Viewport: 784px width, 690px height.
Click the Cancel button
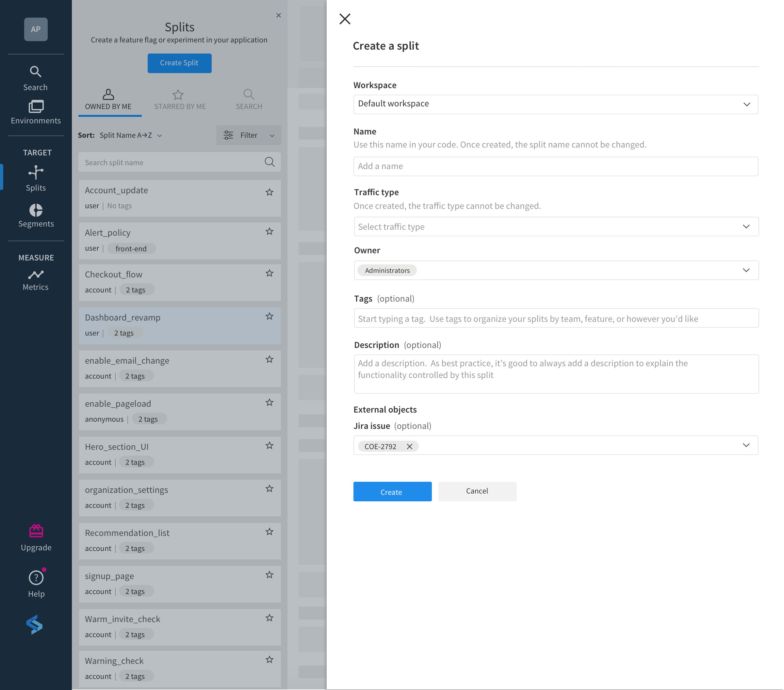(477, 491)
